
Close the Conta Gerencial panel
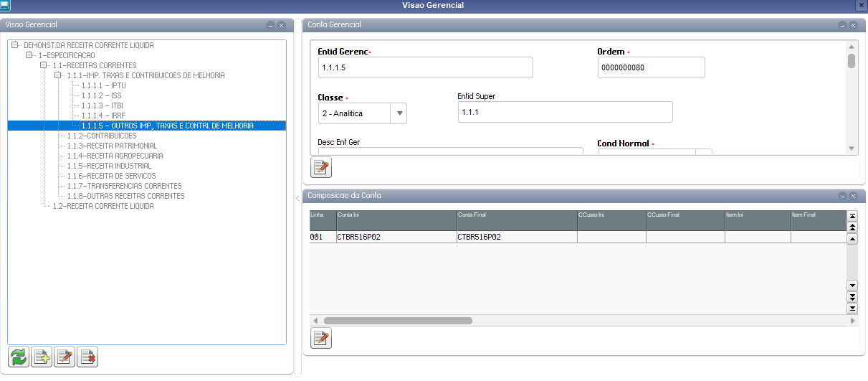[x=853, y=25]
